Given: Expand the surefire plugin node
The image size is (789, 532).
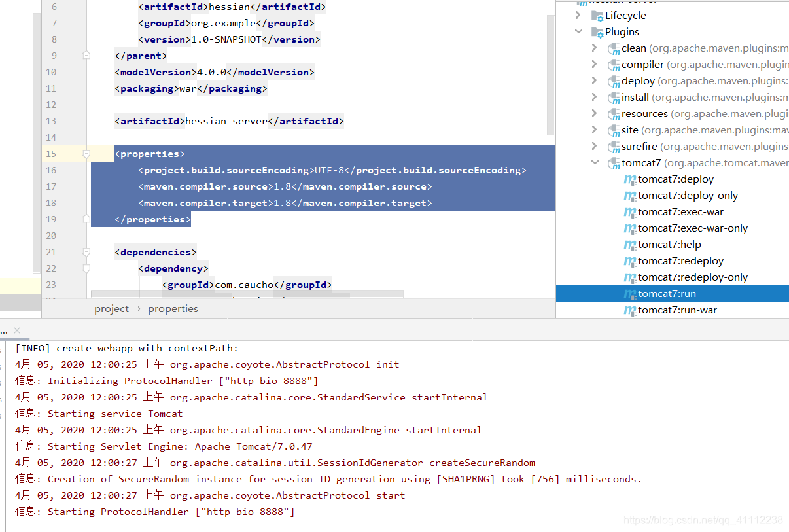Looking at the screenshot, I should coord(594,146).
